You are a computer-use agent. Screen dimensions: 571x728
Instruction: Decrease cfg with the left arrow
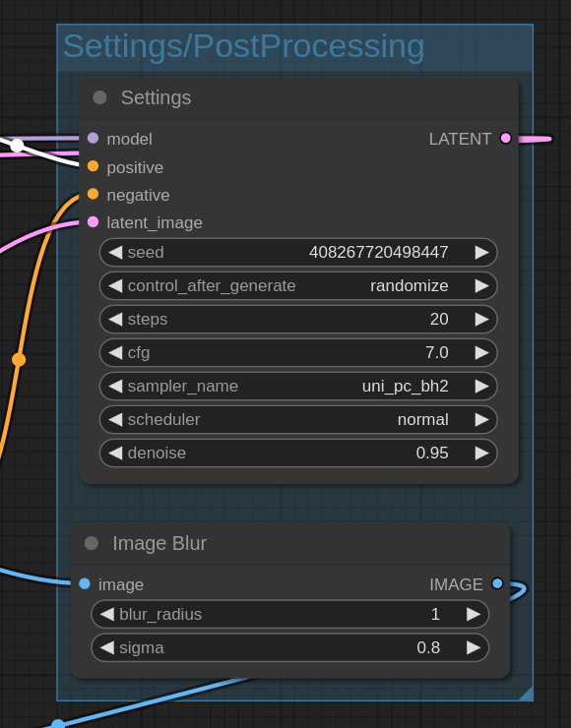click(x=115, y=353)
